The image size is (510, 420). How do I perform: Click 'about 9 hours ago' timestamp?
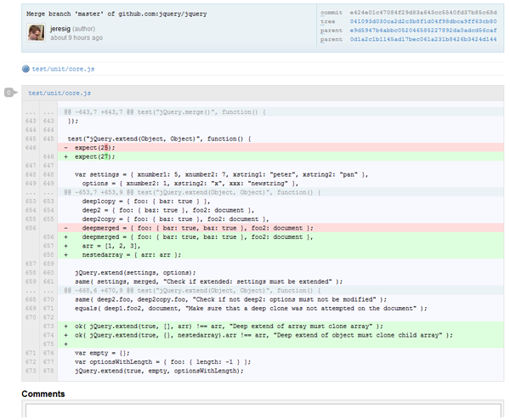click(x=76, y=37)
